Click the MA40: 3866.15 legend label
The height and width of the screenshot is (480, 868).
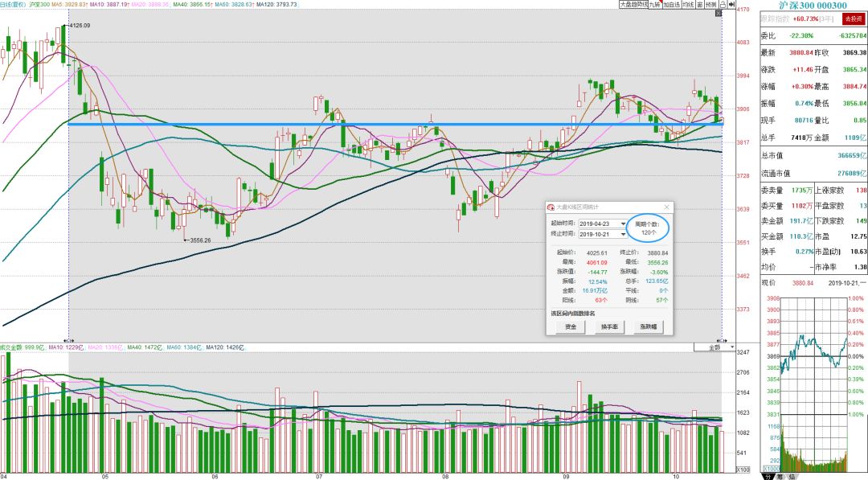(x=193, y=5)
